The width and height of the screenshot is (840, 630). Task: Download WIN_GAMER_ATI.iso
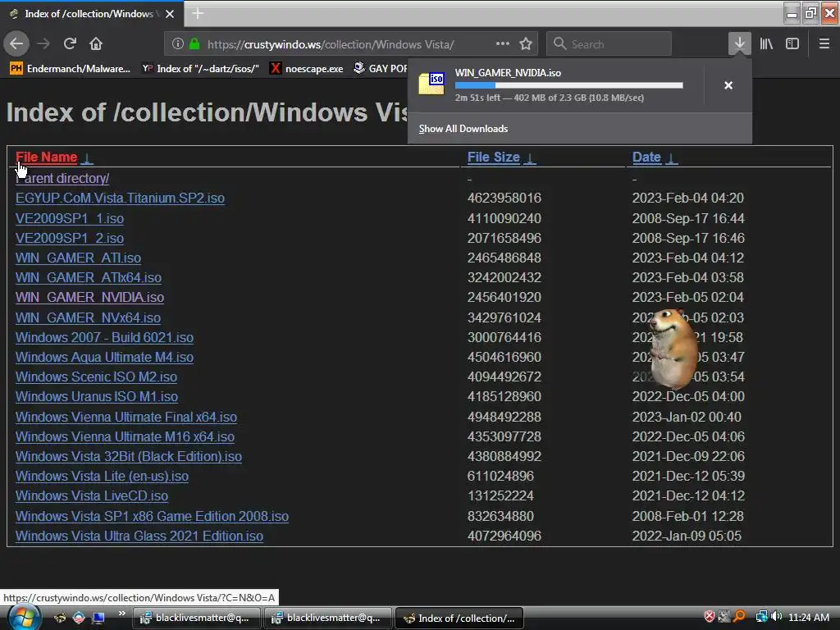pos(78,258)
